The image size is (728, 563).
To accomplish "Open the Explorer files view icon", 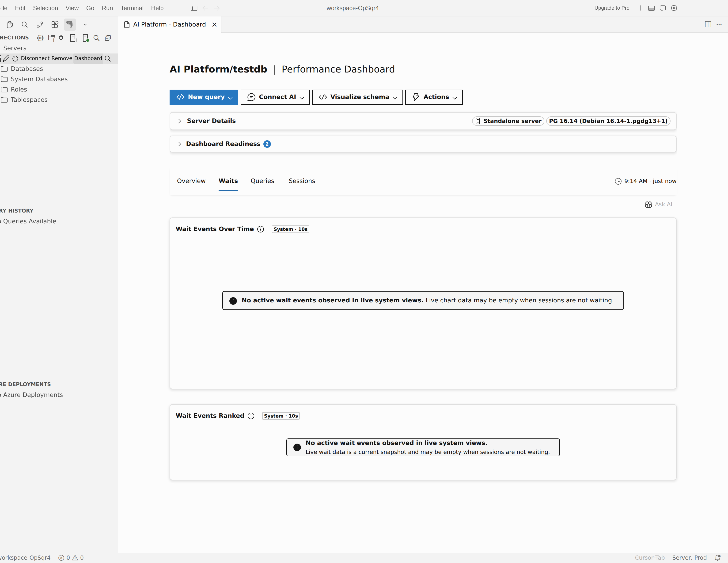I will [10, 24].
